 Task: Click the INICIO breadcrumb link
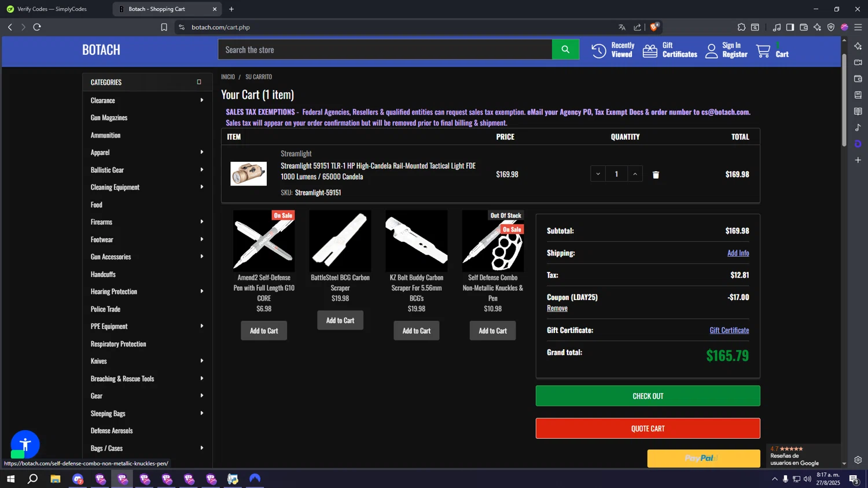tap(228, 76)
